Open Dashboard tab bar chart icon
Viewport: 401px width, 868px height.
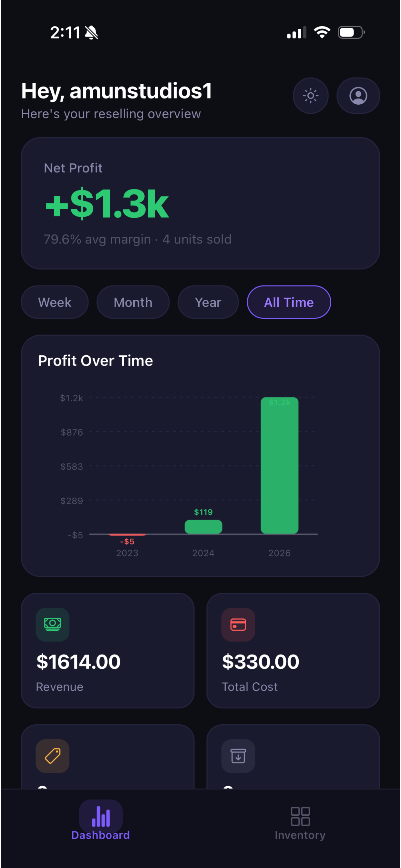point(101,816)
